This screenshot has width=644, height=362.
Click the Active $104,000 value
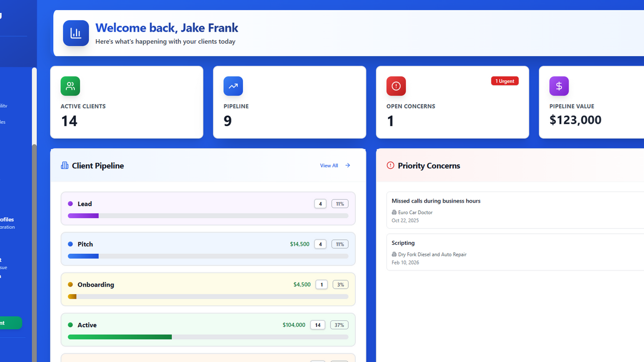point(294,325)
